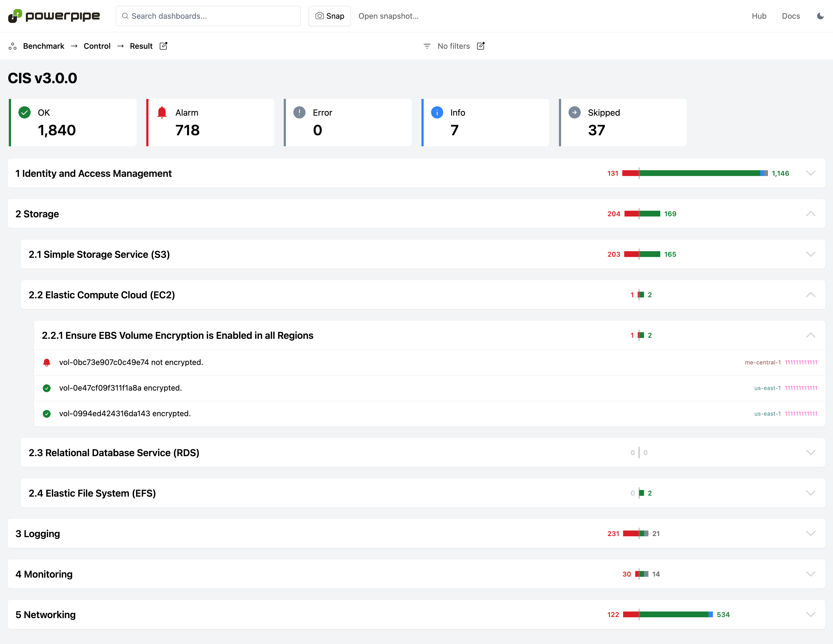Expand the 5 Networking chevron

click(810, 615)
